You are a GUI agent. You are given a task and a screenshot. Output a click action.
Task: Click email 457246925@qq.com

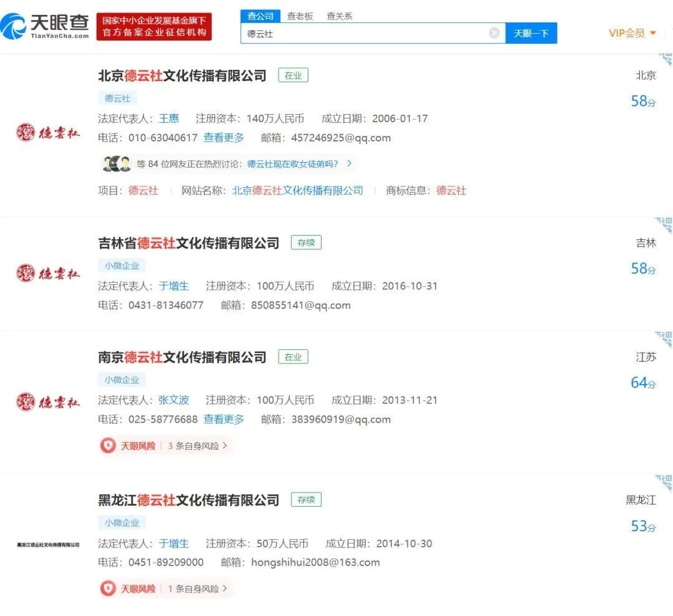click(341, 138)
